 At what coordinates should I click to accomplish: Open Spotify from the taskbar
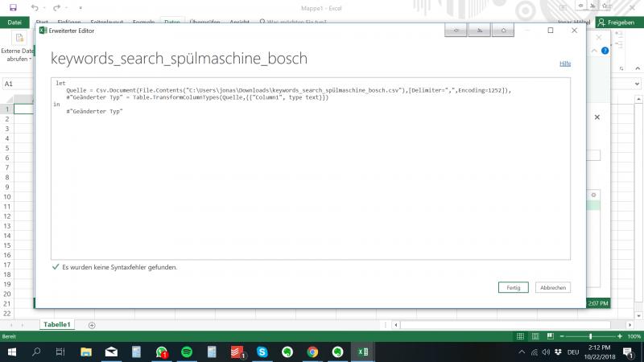(x=187, y=352)
